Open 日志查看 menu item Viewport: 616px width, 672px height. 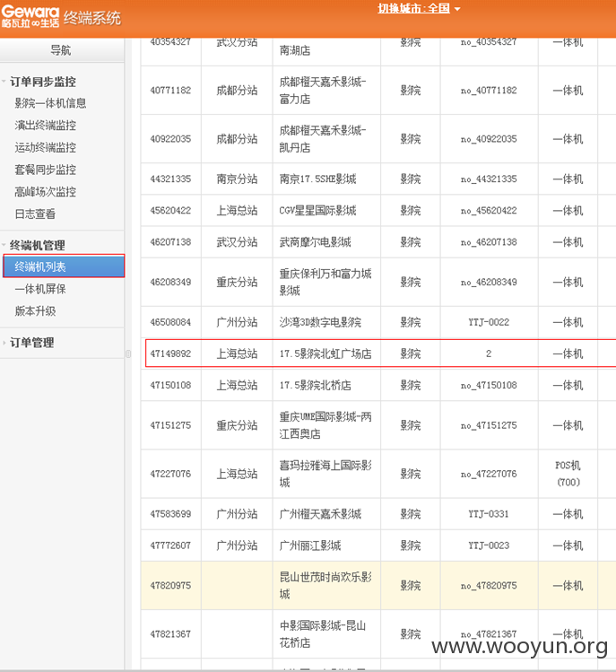[35, 214]
